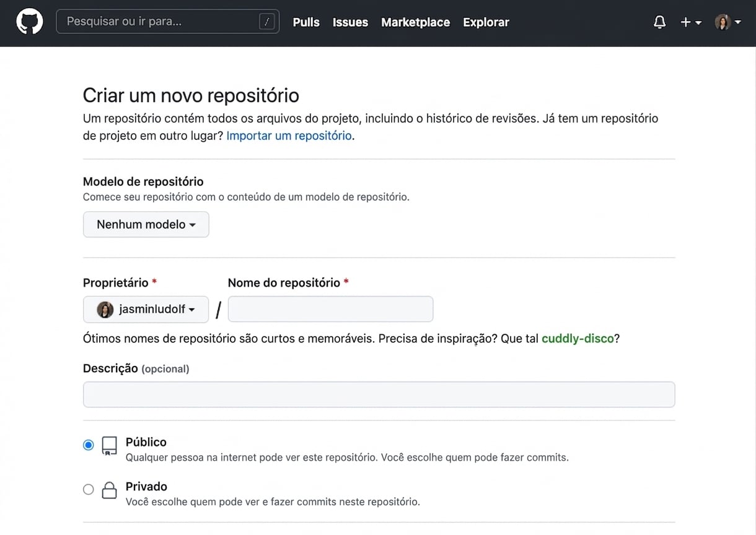Screen dimensions: 756x535
Task: Click the Descrição text field
Action: [379, 394]
